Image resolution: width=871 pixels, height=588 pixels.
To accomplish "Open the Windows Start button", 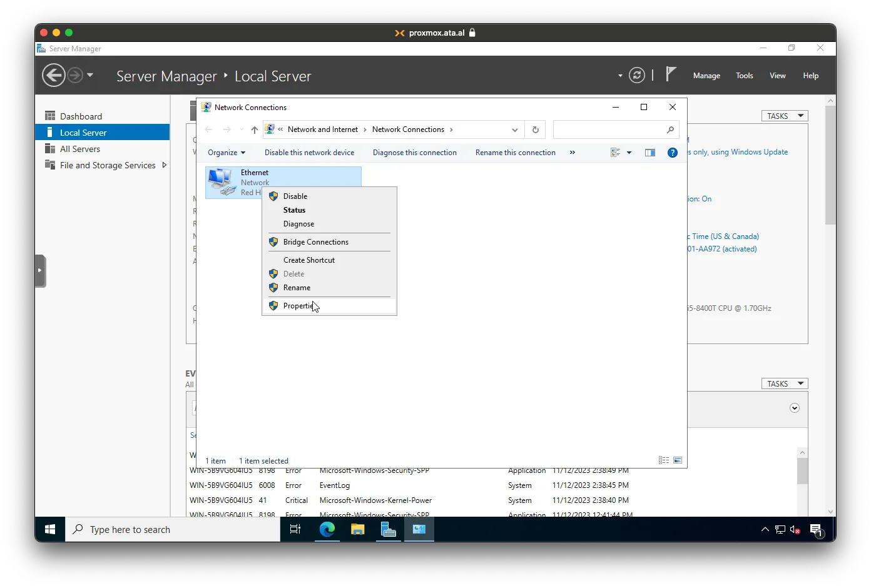I will click(x=50, y=530).
